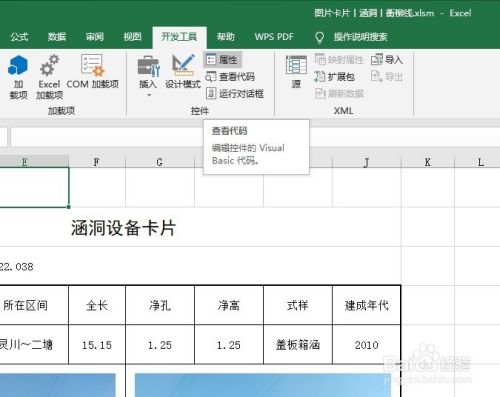Image resolution: width=500 pixels, height=397 pixels.
Task: Open the WPS PDF tab
Action: tap(274, 37)
